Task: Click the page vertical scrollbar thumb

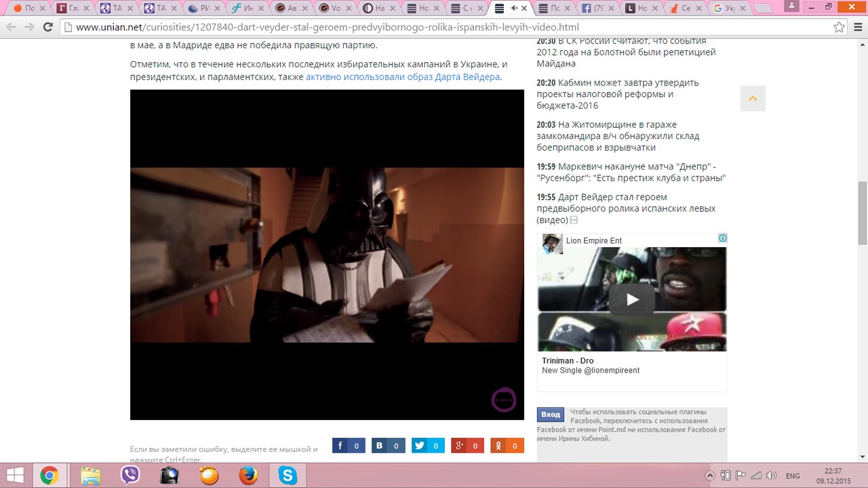Action: (863, 213)
